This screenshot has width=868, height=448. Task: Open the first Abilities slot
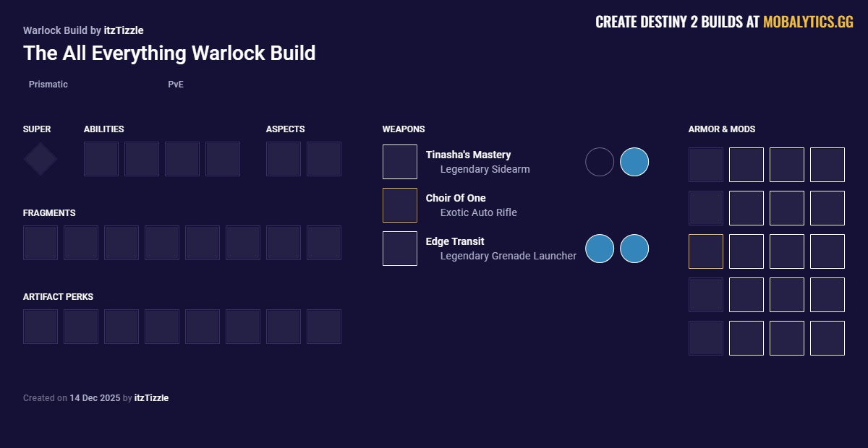(x=101, y=159)
